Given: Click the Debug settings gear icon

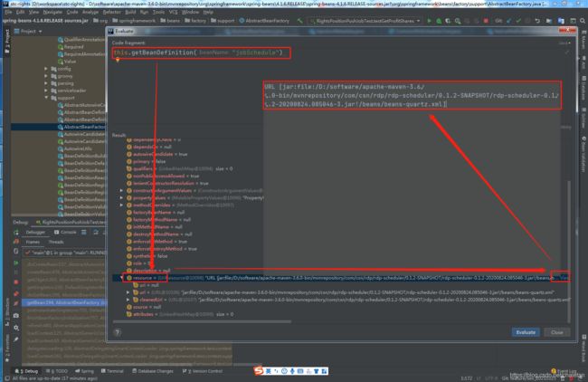Looking at the screenshot, I should (16, 328).
